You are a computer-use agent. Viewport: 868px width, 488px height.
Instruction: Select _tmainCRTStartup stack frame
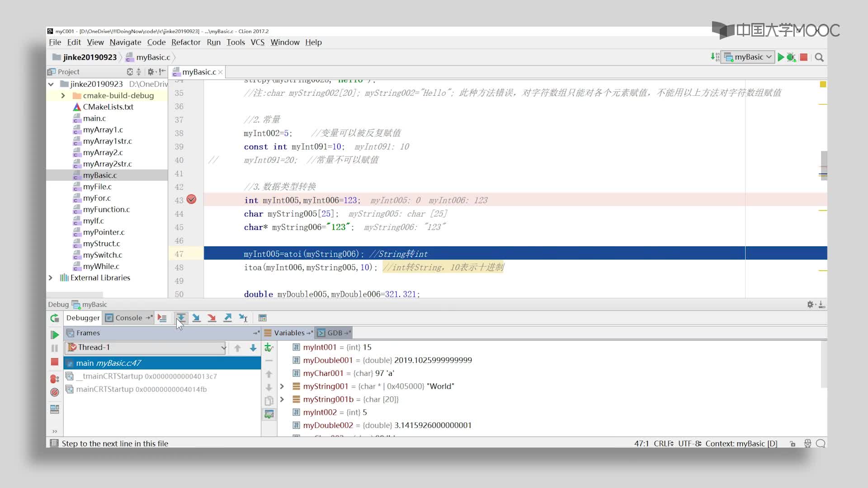click(162, 376)
